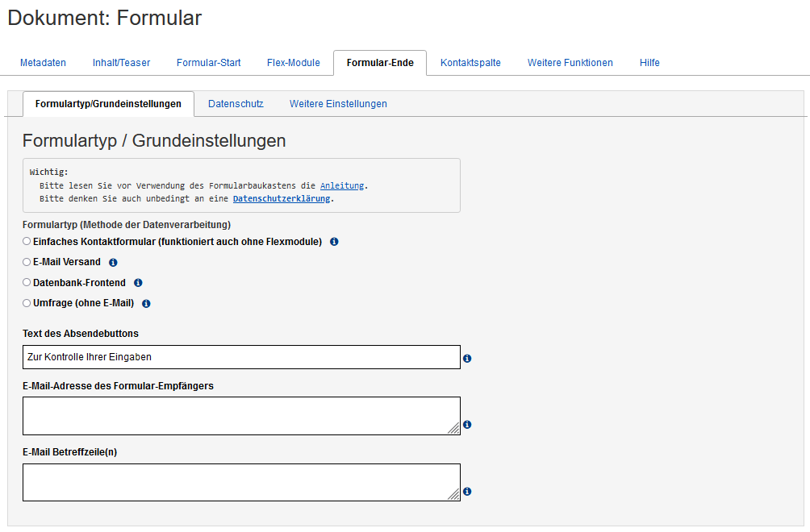Open the Metadaten section
Screen dimensions: 810x532
pyautogui.click(x=43, y=62)
